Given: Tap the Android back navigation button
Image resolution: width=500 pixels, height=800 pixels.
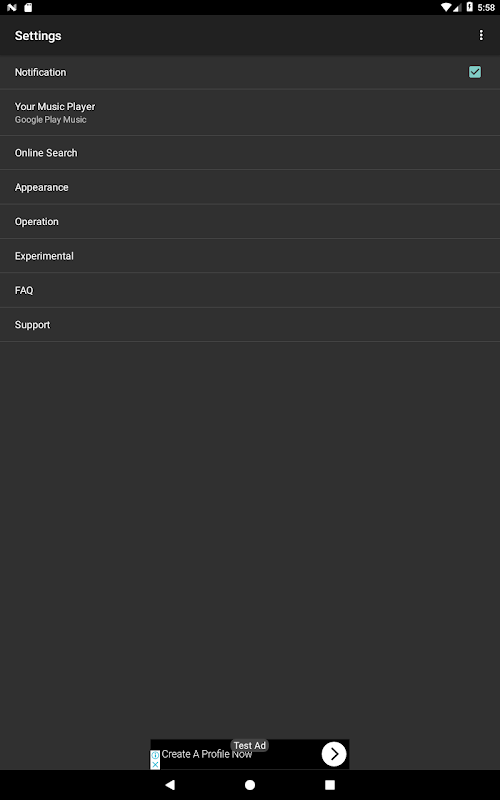Looking at the screenshot, I should (x=170, y=785).
